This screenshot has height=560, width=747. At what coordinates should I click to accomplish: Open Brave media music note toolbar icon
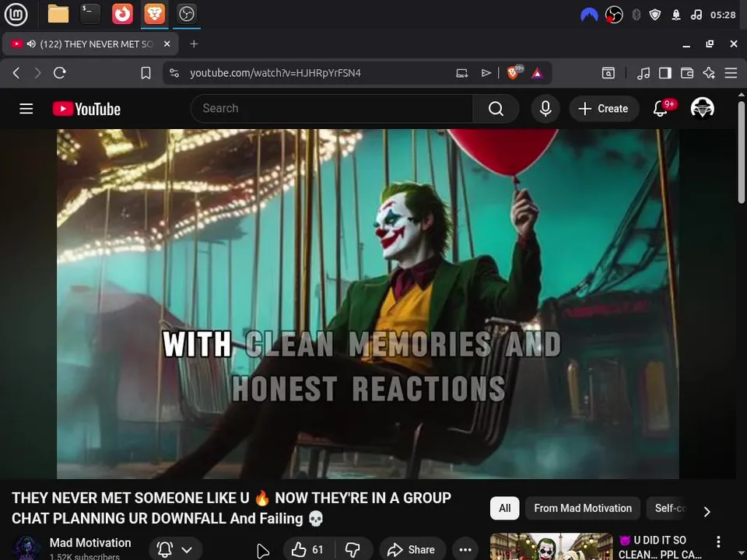(x=644, y=73)
